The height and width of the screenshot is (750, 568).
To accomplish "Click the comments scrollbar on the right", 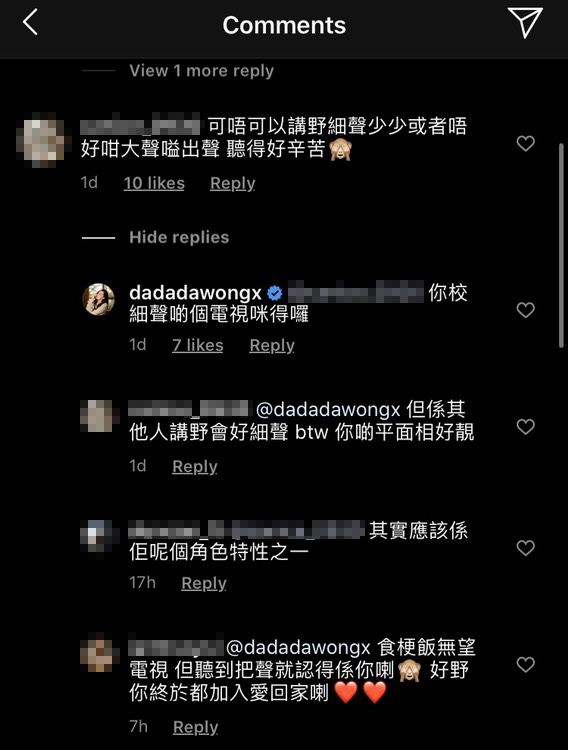I will (x=561, y=245).
